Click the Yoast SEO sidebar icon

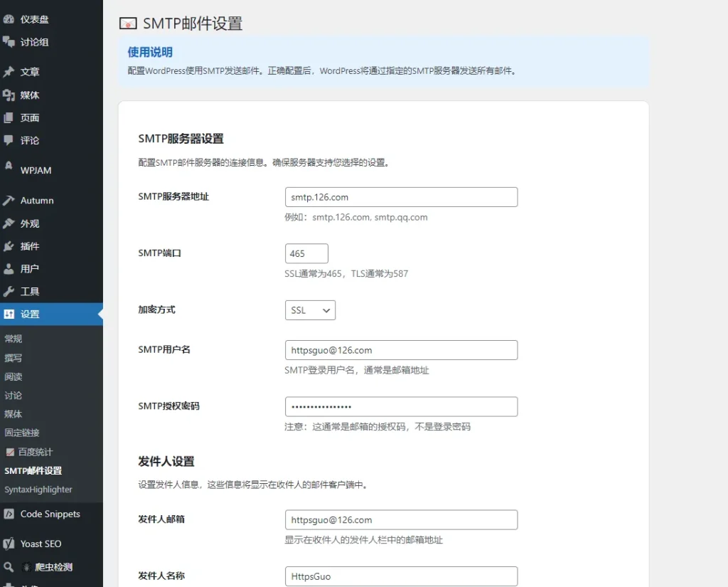[x=9, y=544]
